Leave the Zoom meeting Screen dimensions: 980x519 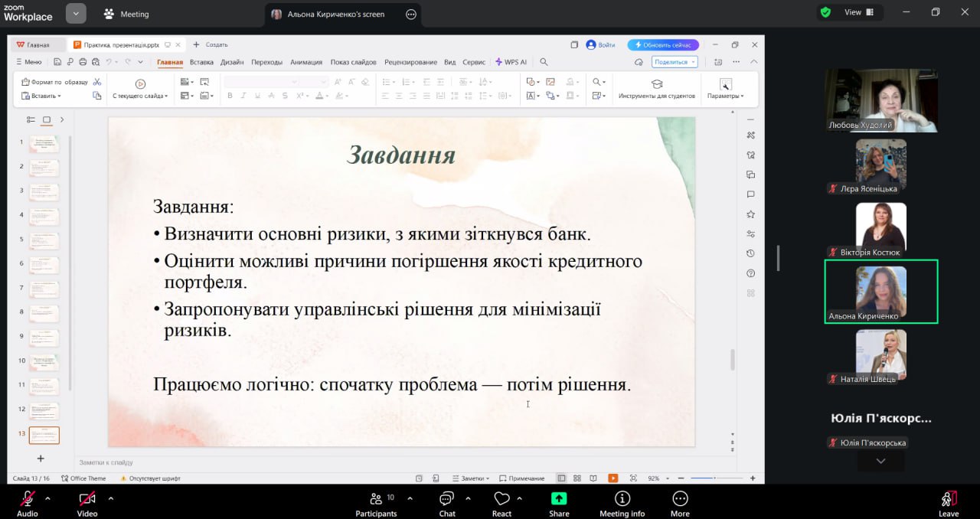click(x=949, y=500)
